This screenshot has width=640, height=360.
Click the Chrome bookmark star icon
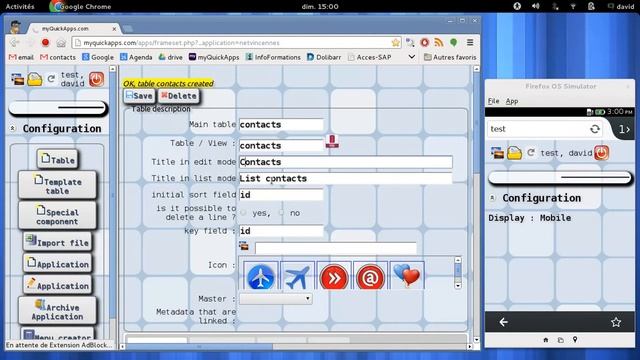click(396, 42)
